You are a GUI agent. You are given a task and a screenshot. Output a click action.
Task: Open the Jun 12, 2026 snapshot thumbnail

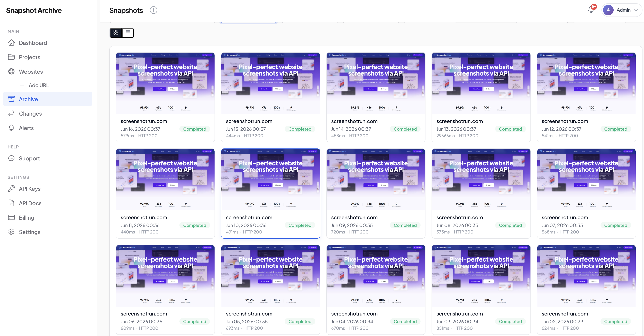tap(586, 83)
